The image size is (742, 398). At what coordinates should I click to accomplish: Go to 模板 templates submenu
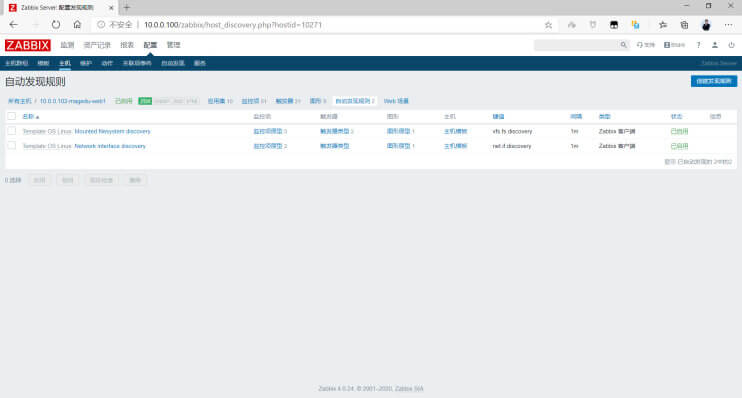[43, 63]
